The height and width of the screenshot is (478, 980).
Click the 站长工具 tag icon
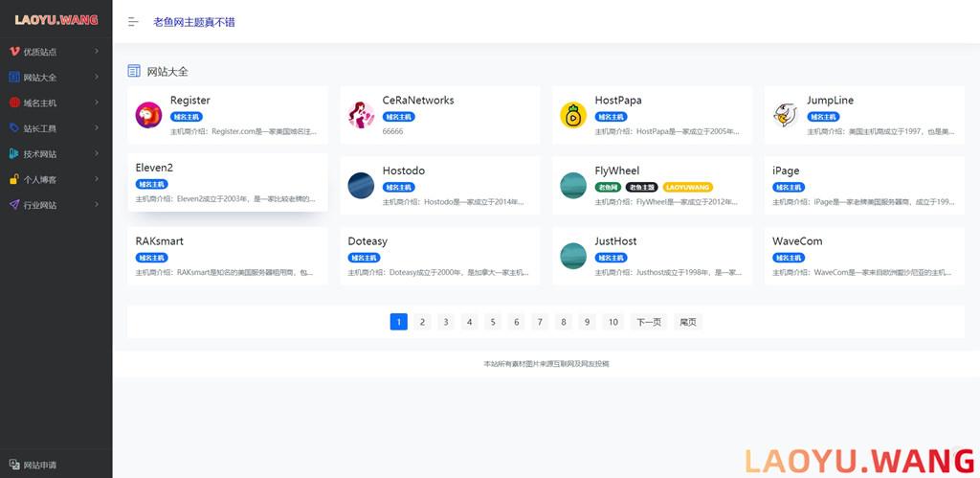pyautogui.click(x=14, y=127)
